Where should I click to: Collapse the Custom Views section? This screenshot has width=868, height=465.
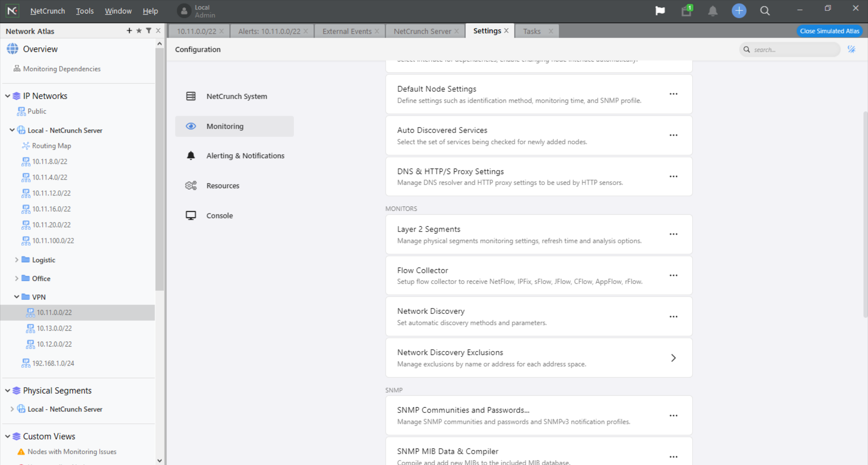7,436
